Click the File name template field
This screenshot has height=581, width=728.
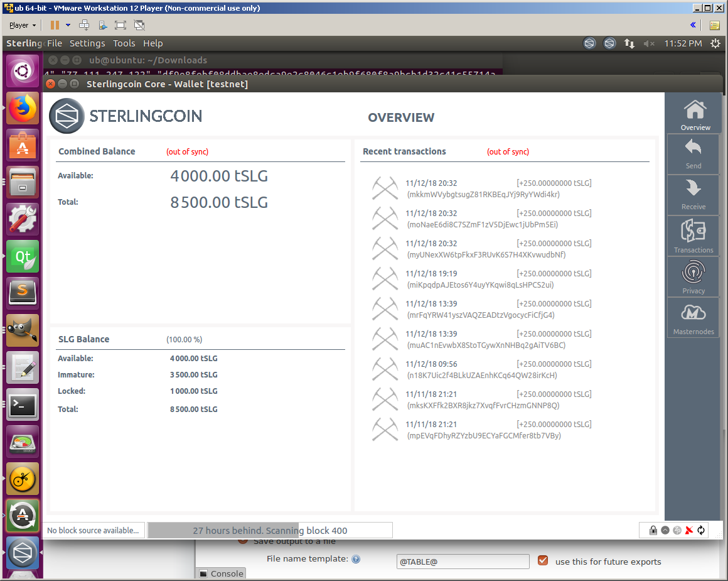(463, 562)
